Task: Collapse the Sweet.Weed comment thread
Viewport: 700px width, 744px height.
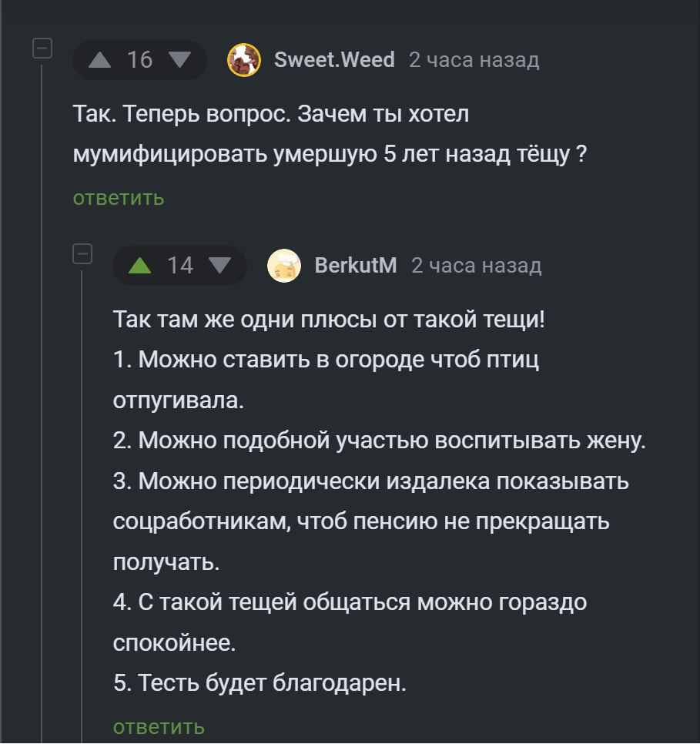Action: [42, 49]
